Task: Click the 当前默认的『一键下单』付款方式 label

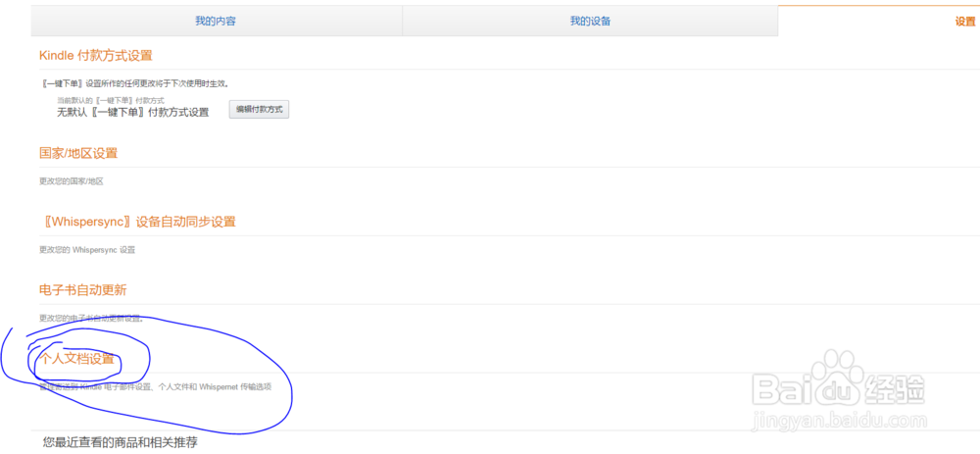Action: 111,100
